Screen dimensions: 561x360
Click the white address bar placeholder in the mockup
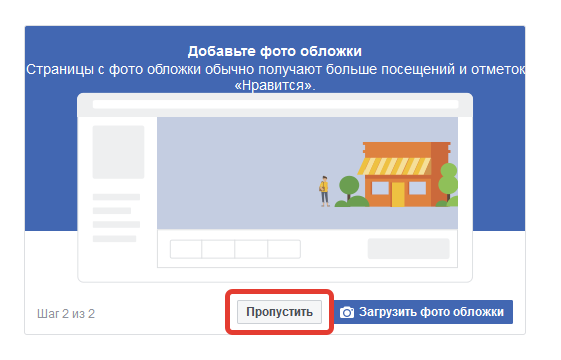tap(275, 104)
